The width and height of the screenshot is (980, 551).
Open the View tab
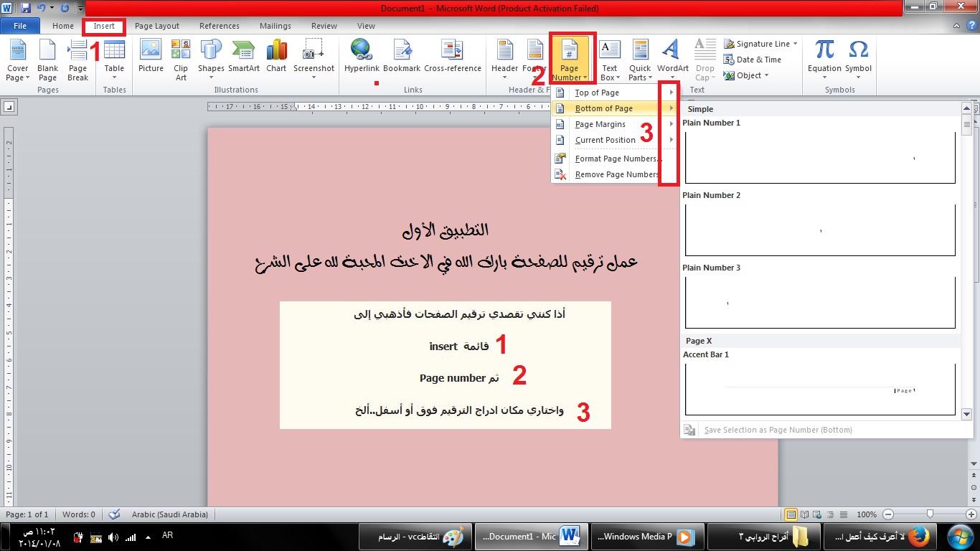click(x=366, y=26)
